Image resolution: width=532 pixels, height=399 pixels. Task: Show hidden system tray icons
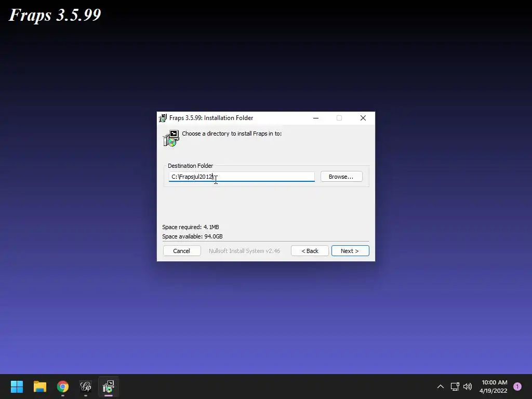click(441, 387)
